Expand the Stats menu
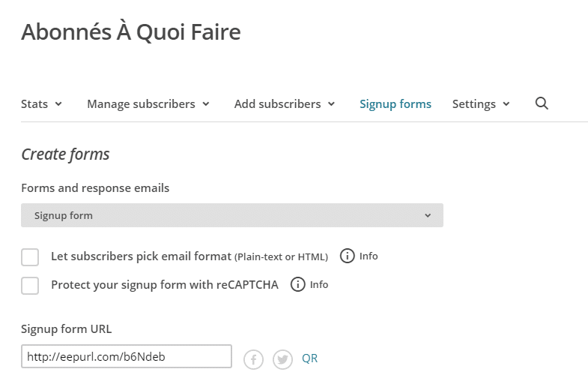The image size is (588, 390). 41,104
